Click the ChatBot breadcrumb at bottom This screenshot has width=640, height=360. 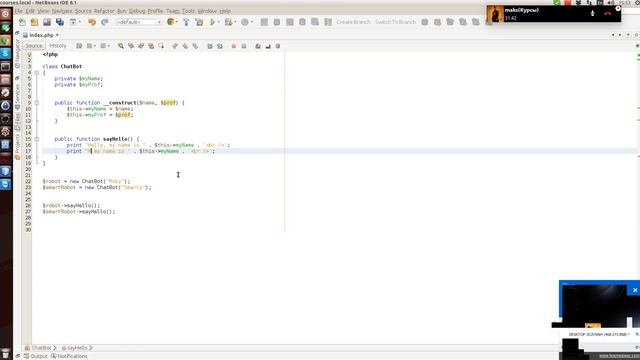pyautogui.click(x=41, y=348)
